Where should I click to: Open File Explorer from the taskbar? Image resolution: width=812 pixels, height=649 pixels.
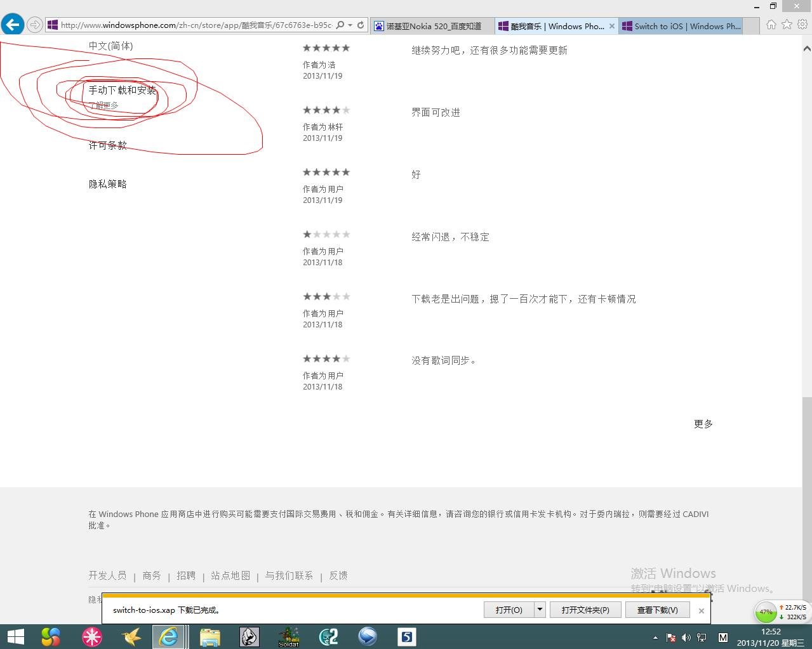pos(210,637)
